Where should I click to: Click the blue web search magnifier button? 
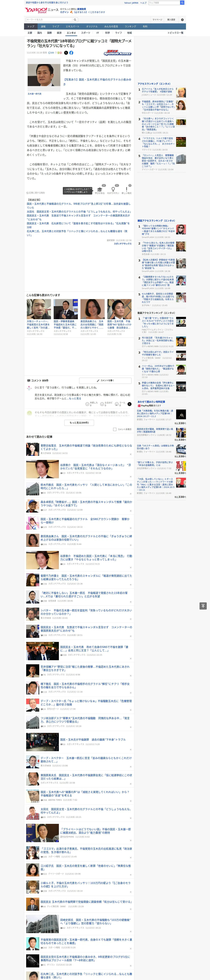pyautogui.click(x=182, y=3)
